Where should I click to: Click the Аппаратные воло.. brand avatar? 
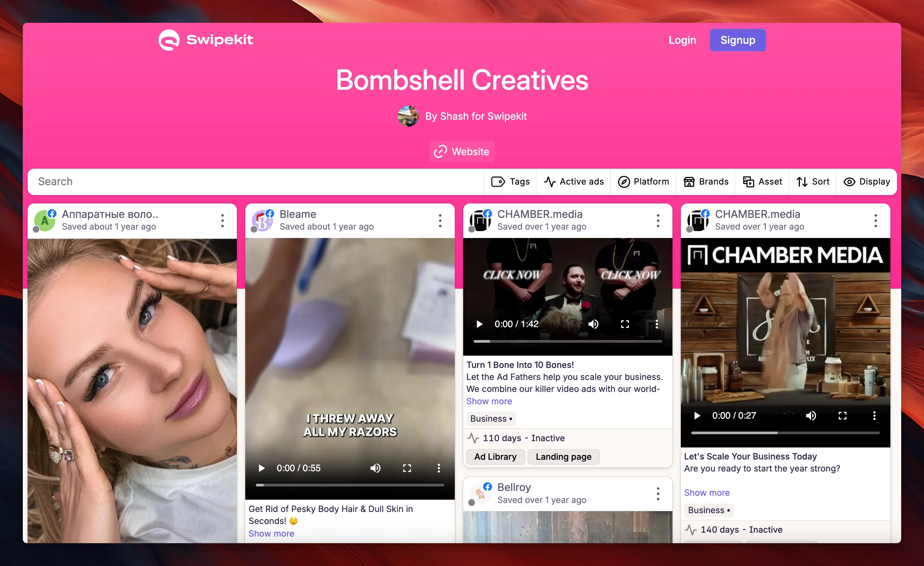tap(45, 221)
